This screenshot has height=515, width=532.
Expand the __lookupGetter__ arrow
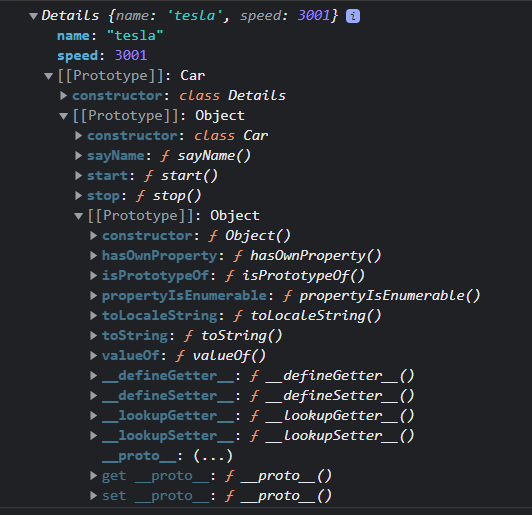[93, 416]
